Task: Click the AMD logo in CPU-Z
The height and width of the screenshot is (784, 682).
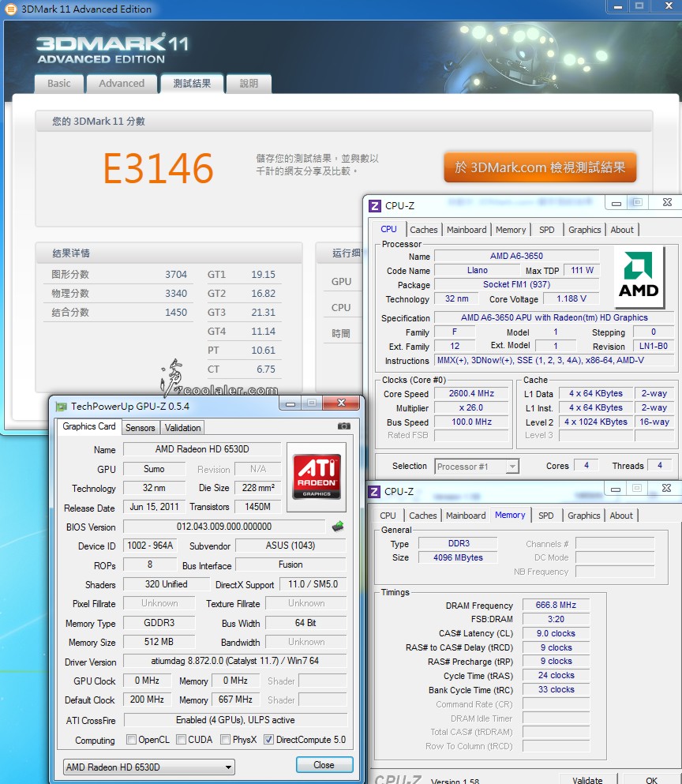Action: click(639, 276)
